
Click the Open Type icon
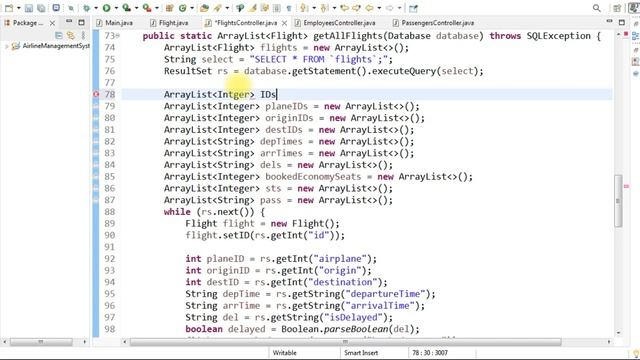tap(204, 8)
